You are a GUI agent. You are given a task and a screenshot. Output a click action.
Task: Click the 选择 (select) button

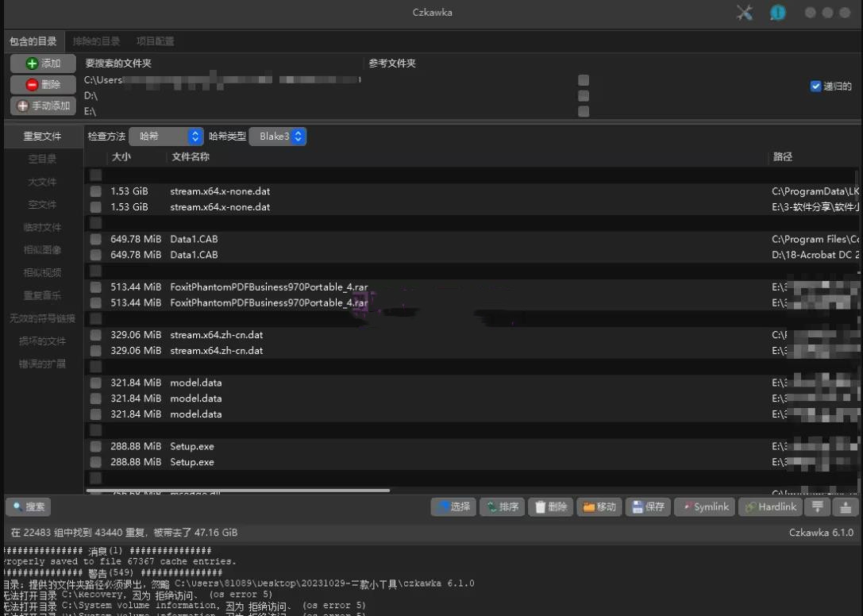click(453, 507)
